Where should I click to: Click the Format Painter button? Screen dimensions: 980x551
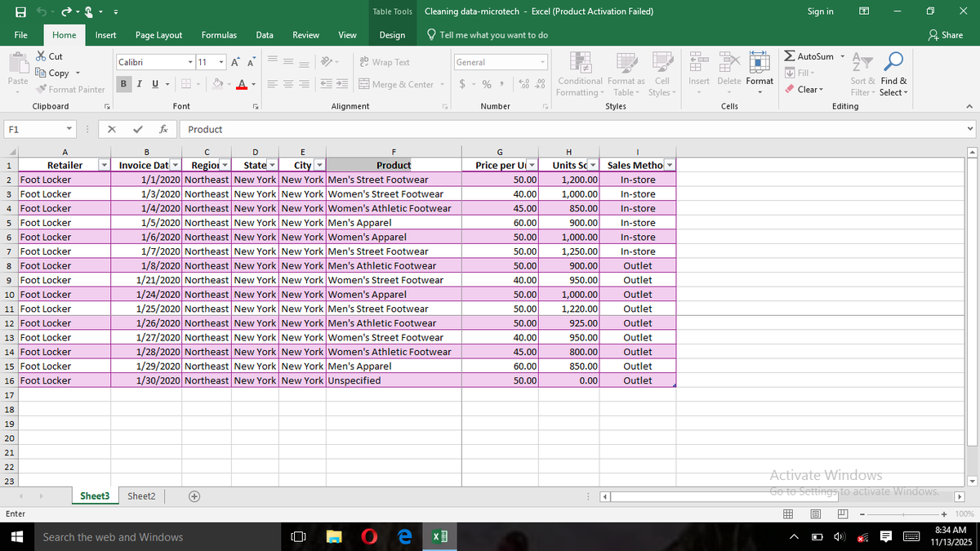pos(70,90)
